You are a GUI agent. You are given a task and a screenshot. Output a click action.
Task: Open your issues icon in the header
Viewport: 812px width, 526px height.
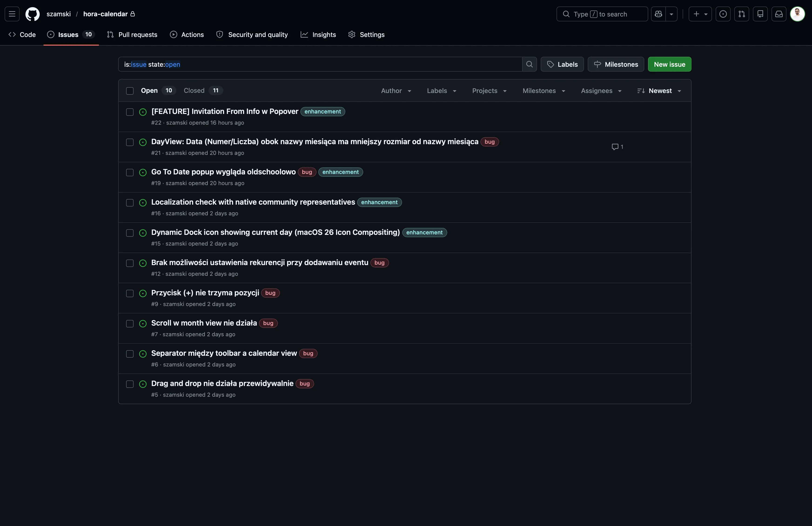[x=724, y=14]
